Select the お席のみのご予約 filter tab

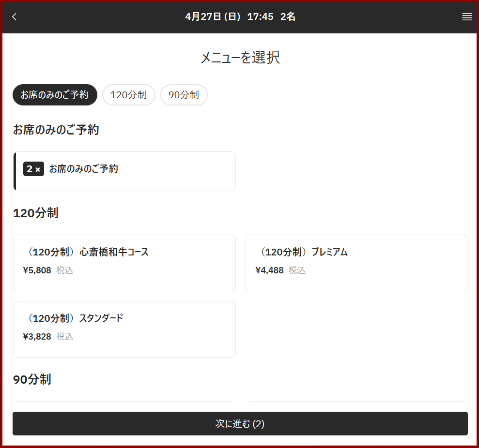55,95
